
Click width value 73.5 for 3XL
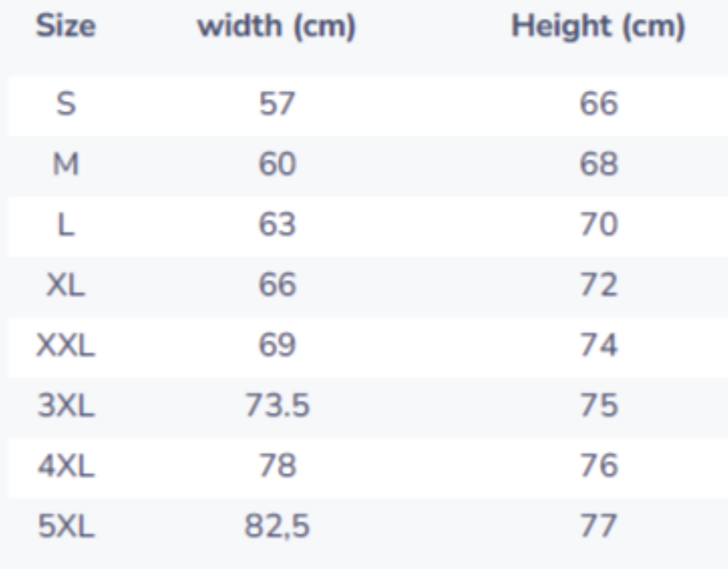click(x=277, y=406)
